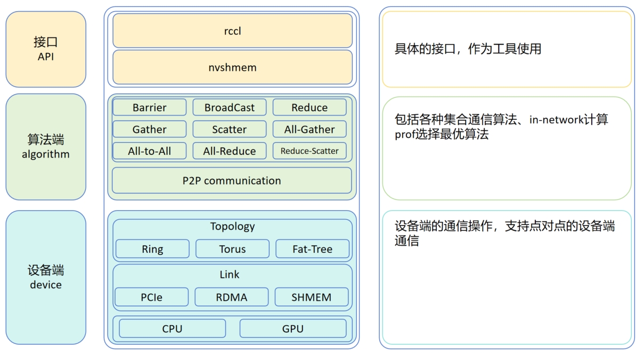
Task: Select the All-Reduce algorithm
Action: coord(230,151)
